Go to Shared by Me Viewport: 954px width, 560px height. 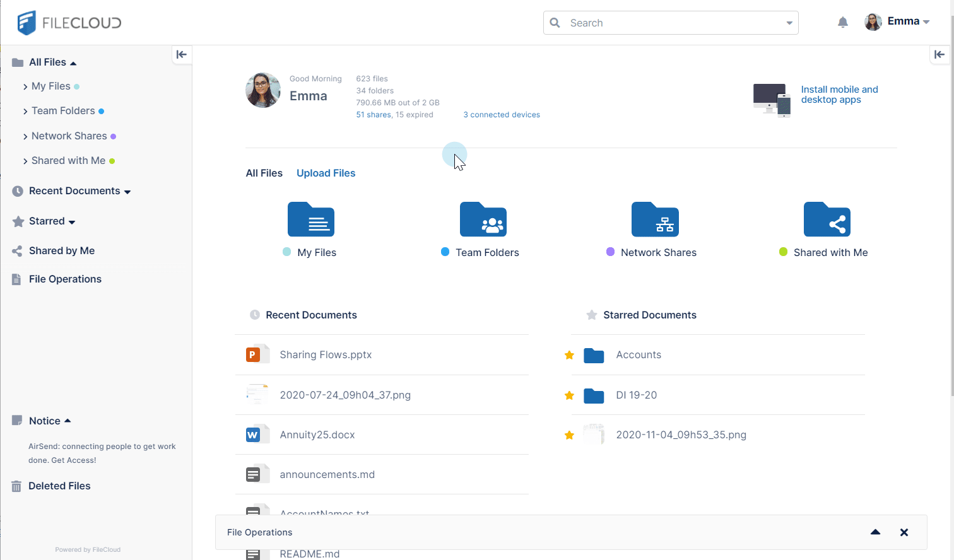point(61,251)
